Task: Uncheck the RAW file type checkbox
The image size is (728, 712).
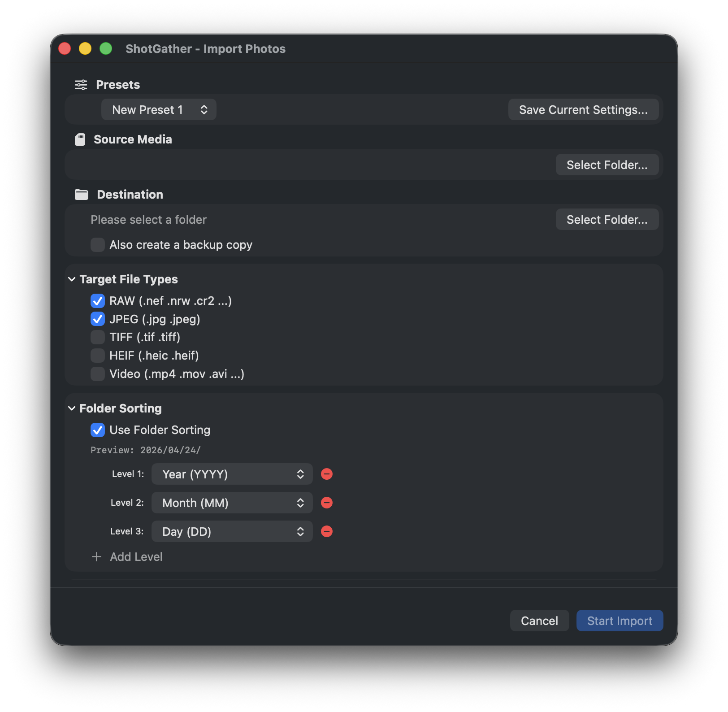Action: (x=97, y=301)
